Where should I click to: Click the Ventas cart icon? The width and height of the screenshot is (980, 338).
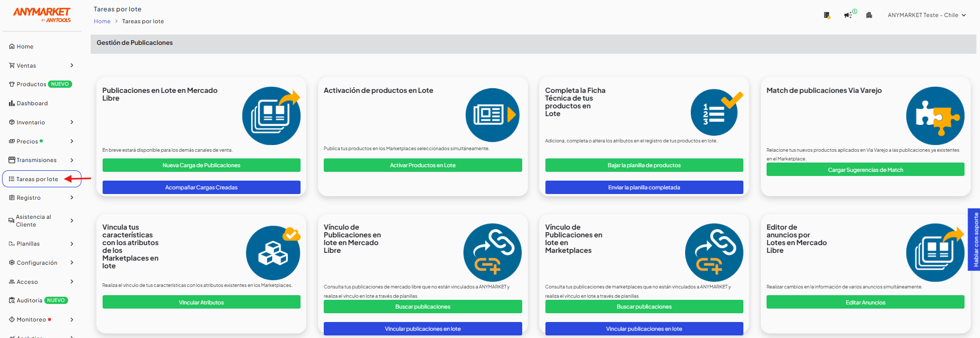click(11, 66)
